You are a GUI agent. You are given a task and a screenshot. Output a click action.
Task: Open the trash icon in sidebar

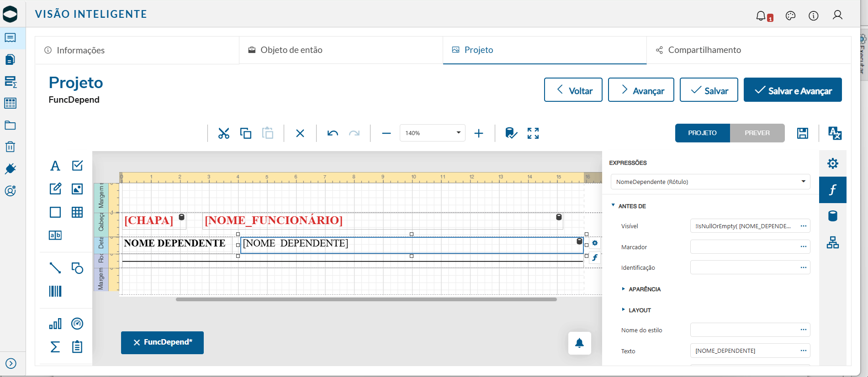pos(10,147)
